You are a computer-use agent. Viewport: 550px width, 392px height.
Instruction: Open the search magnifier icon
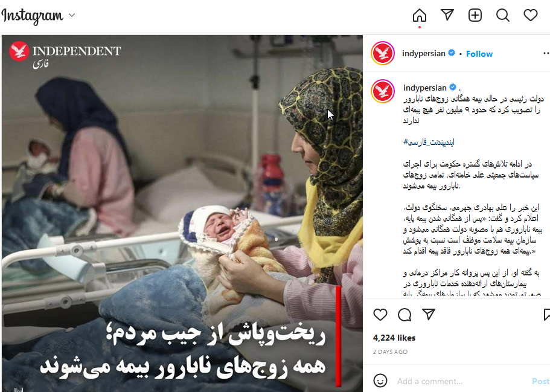click(x=503, y=16)
